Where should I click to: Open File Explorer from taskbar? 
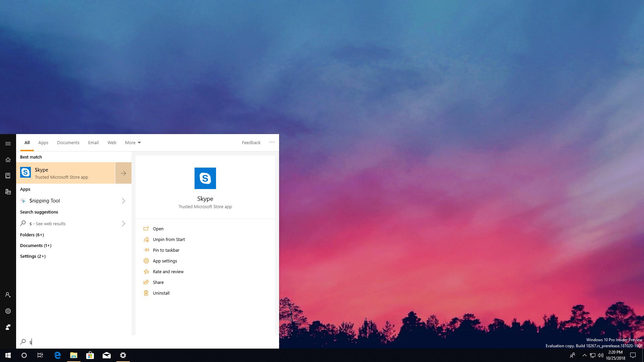tap(74, 355)
